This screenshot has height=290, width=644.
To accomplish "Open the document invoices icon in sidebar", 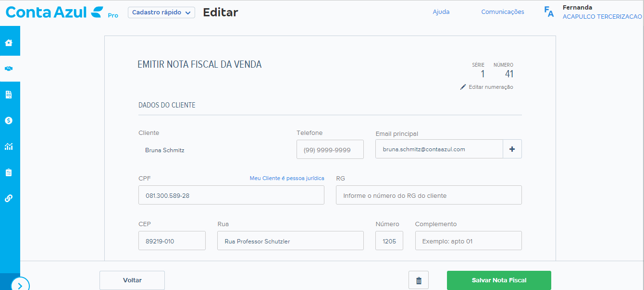I will pos(9,95).
